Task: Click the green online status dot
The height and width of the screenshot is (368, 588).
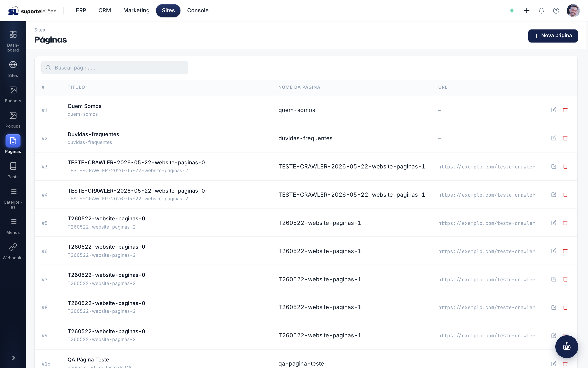Action: tap(512, 10)
